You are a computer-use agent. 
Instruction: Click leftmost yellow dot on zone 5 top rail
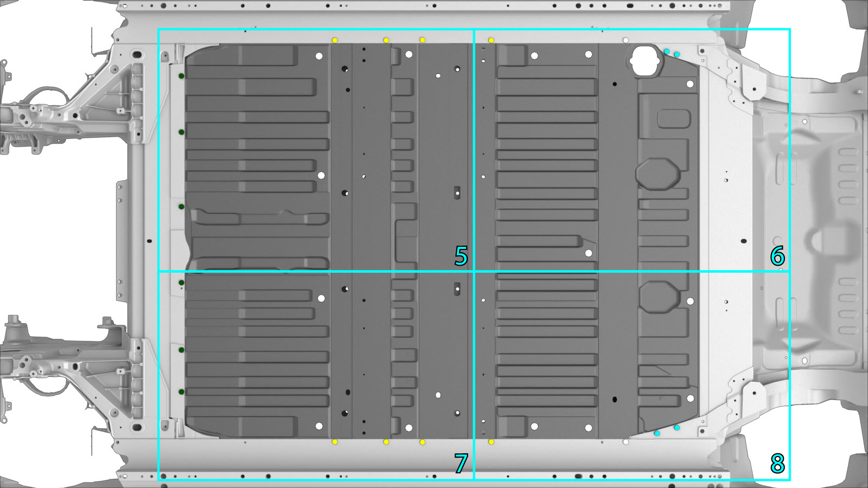(335, 40)
